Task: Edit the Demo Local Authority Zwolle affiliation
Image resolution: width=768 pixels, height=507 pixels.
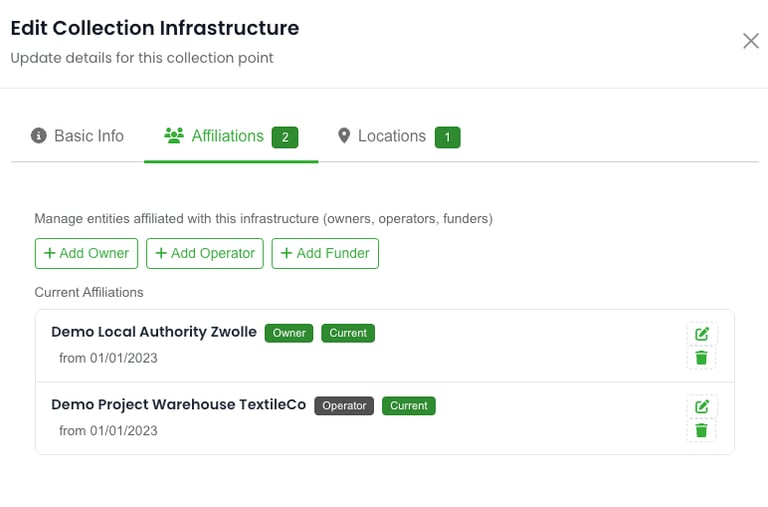Action: coord(702,334)
